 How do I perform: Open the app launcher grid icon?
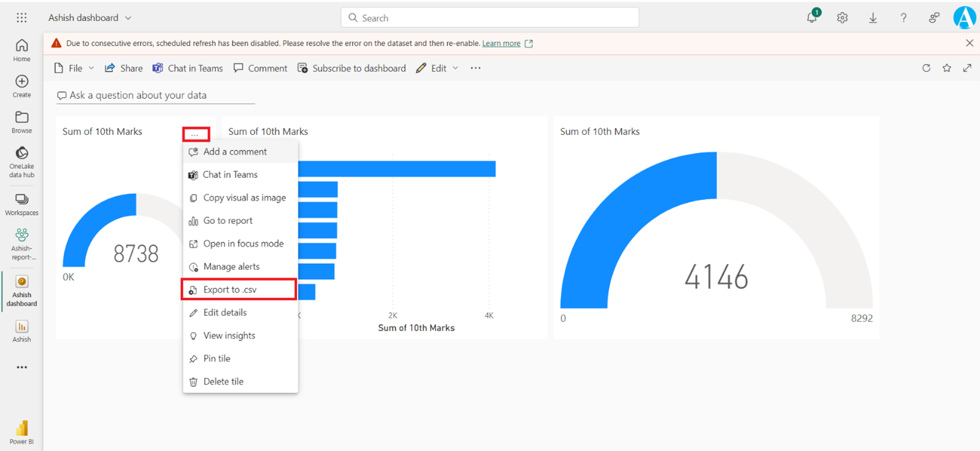click(x=21, y=18)
